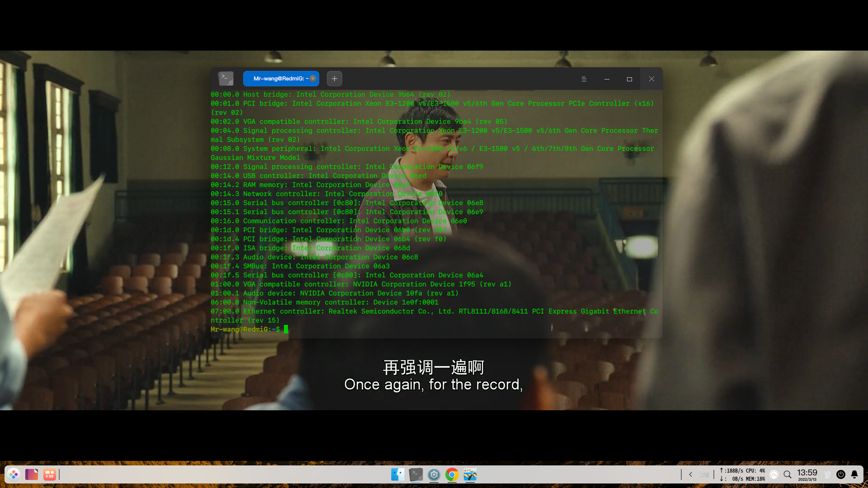Open Control Center from the taskbar

pos(434,474)
